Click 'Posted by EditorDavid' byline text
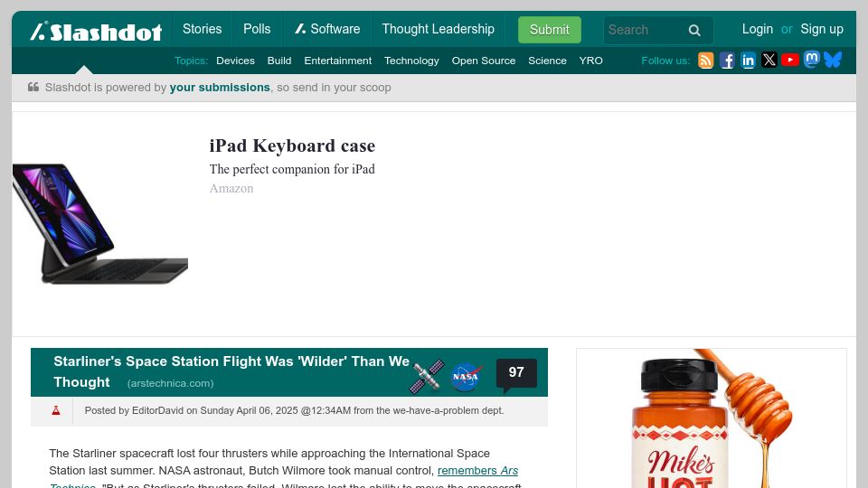 134,410
